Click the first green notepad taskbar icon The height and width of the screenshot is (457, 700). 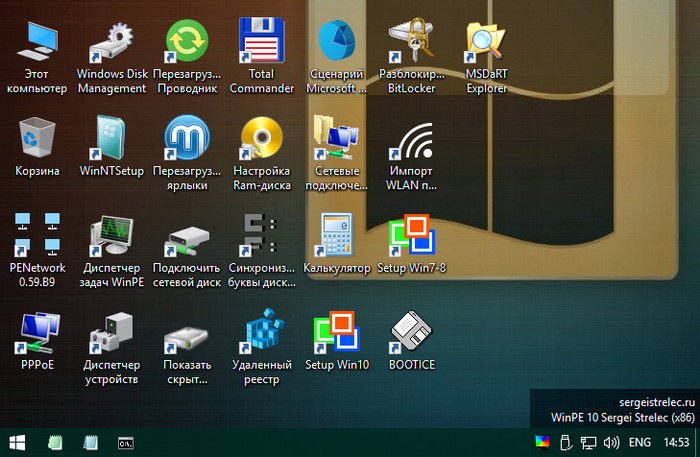click(x=55, y=443)
